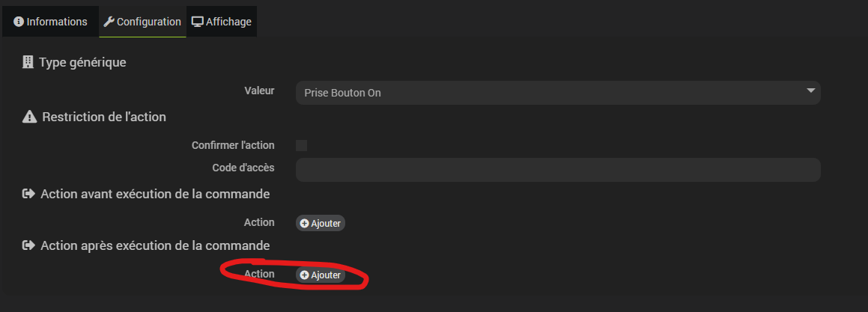Click the Confirmer l'action label

point(233,145)
